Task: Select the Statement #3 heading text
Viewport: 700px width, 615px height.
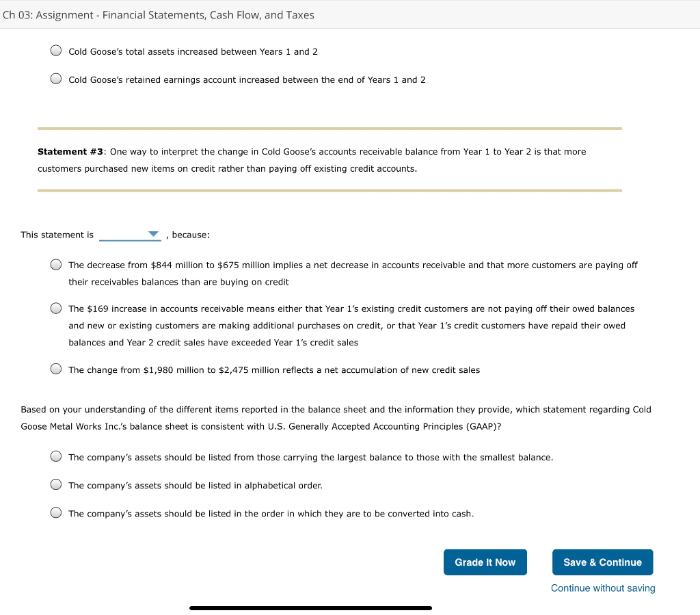Action: 63,151
